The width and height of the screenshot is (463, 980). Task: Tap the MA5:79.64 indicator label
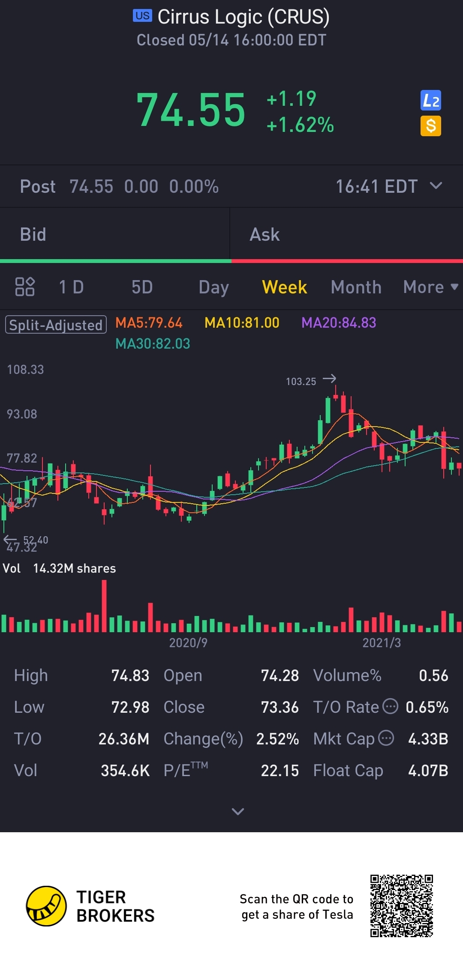(149, 323)
